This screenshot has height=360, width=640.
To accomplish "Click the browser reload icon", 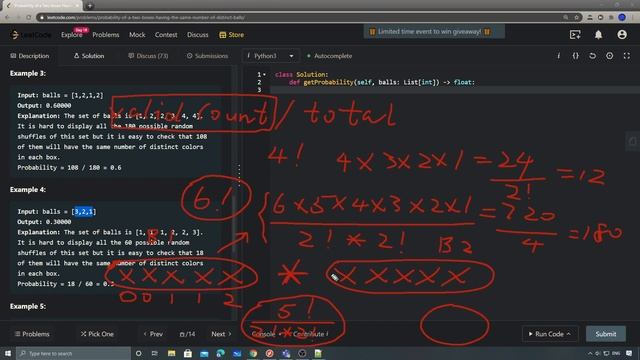I will click(29, 18).
